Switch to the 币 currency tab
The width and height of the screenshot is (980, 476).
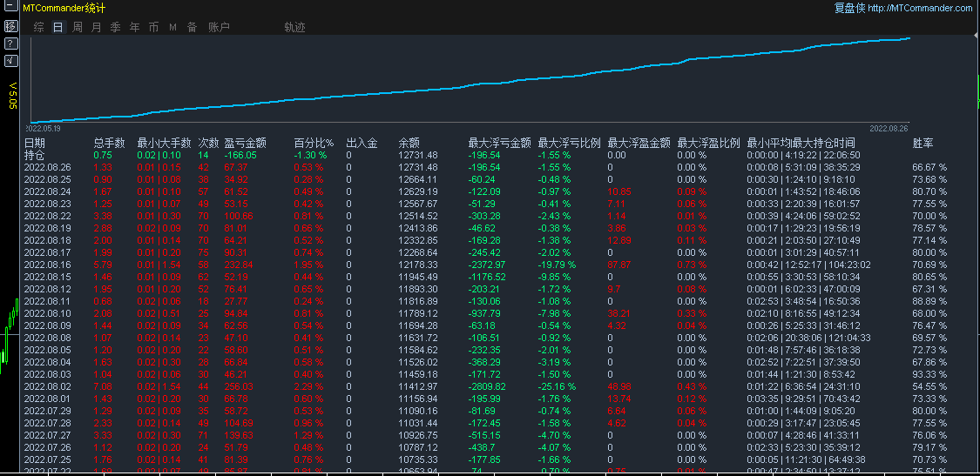pyautogui.click(x=153, y=27)
